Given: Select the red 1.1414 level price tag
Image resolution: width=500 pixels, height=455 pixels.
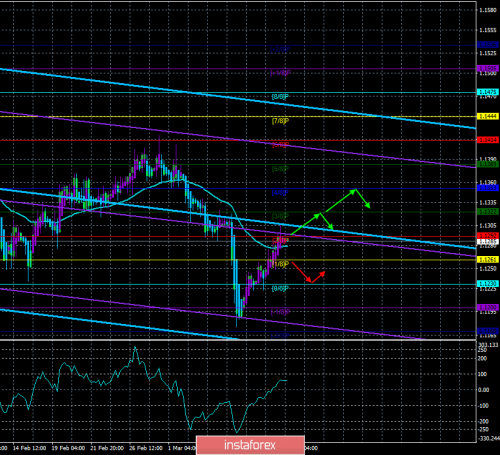Looking at the screenshot, I should [x=488, y=140].
